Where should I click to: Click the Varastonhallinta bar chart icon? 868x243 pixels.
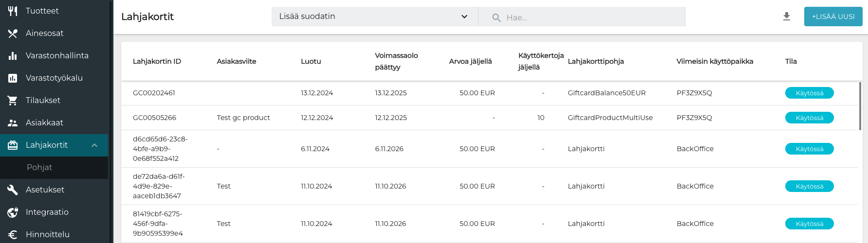[x=13, y=55]
